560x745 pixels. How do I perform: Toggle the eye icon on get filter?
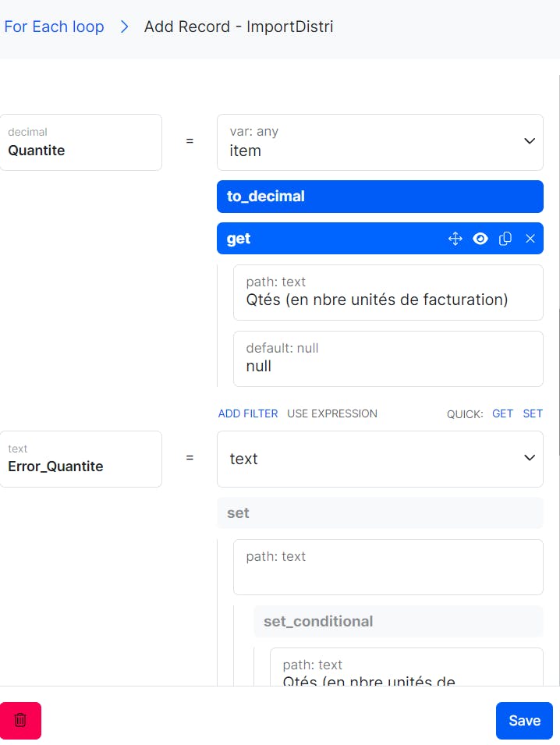(480, 239)
